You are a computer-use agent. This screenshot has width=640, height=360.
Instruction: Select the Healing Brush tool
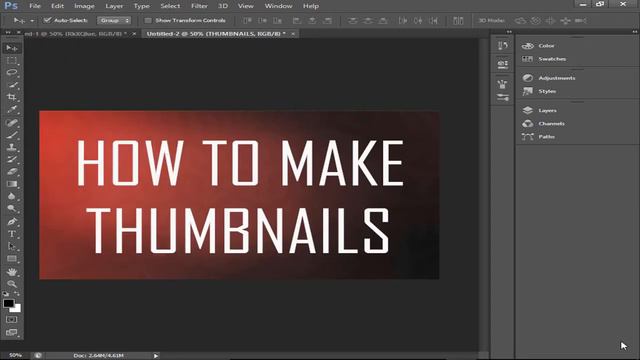12,122
